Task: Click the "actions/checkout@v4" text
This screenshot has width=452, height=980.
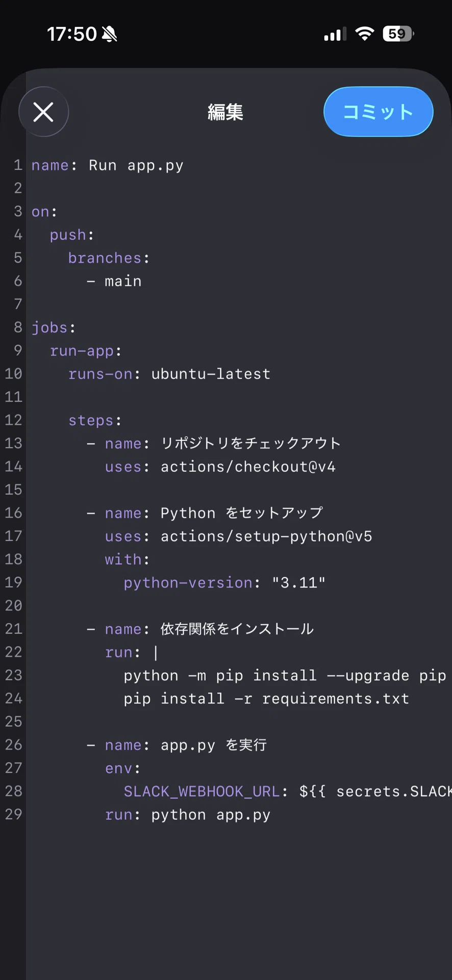Action: pyautogui.click(x=248, y=467)
